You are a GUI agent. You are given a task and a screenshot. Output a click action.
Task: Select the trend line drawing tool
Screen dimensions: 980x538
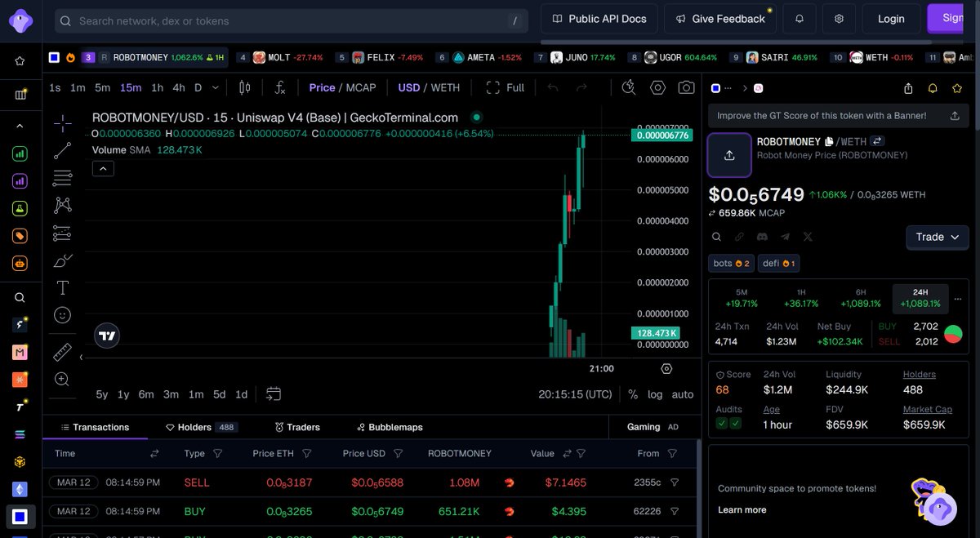coord(62,150)
